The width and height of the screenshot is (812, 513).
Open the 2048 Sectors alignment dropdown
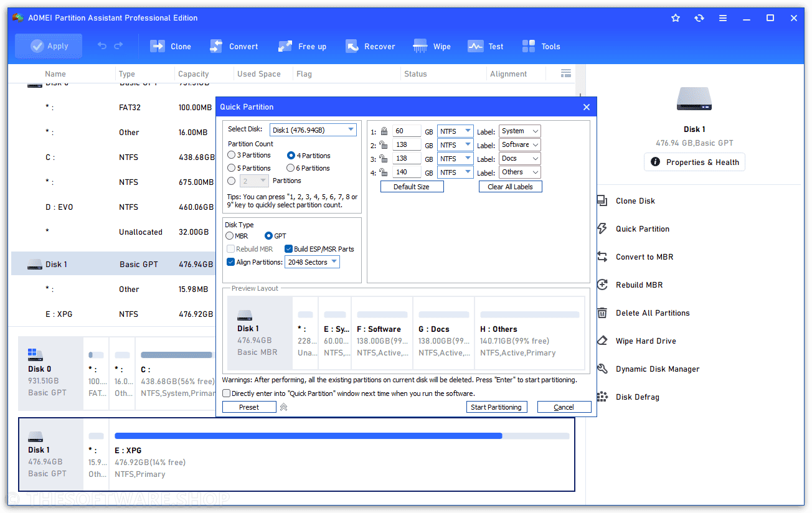[312, 262]
